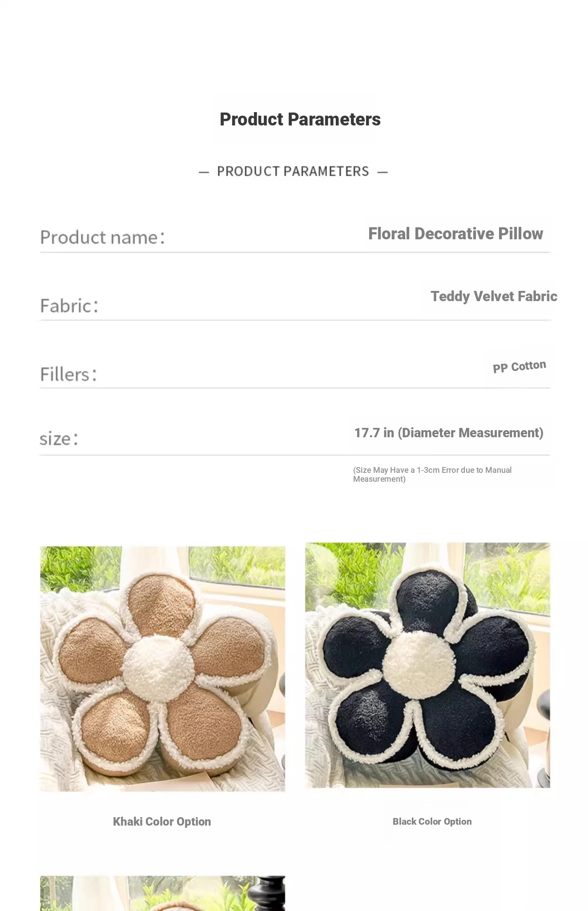The height and width of the screenshot is (911, 588).
Task: Click the Product name row label
Action: 103,238
